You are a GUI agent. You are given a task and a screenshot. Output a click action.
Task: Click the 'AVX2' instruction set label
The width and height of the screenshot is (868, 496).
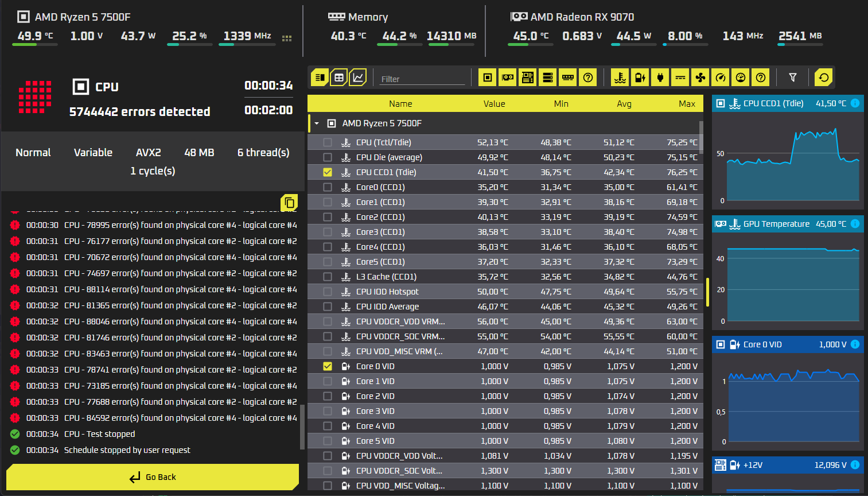coord(148,153)
